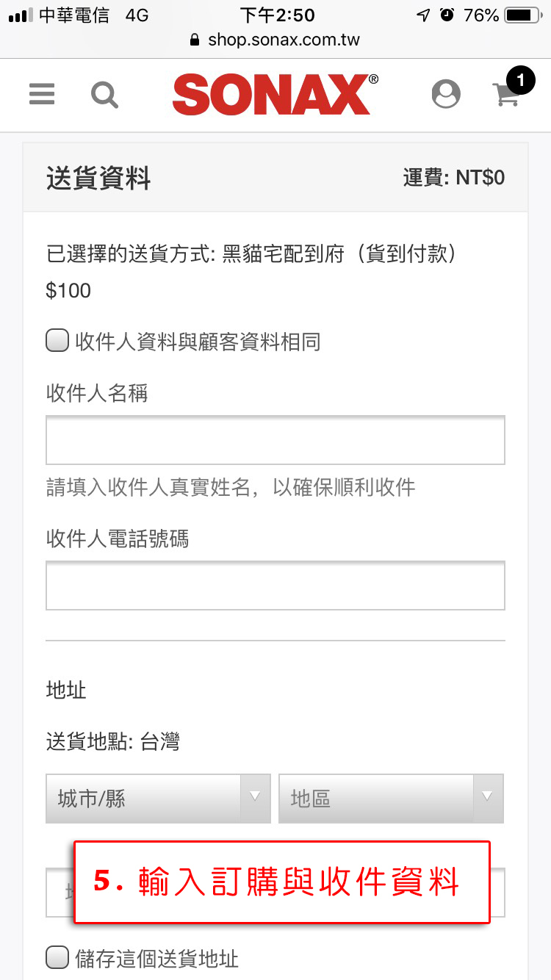Tap the 運費: NT$0 label
Image resolution: width=551 pixels, height=980 pixels.
click(x=453, y=178)
